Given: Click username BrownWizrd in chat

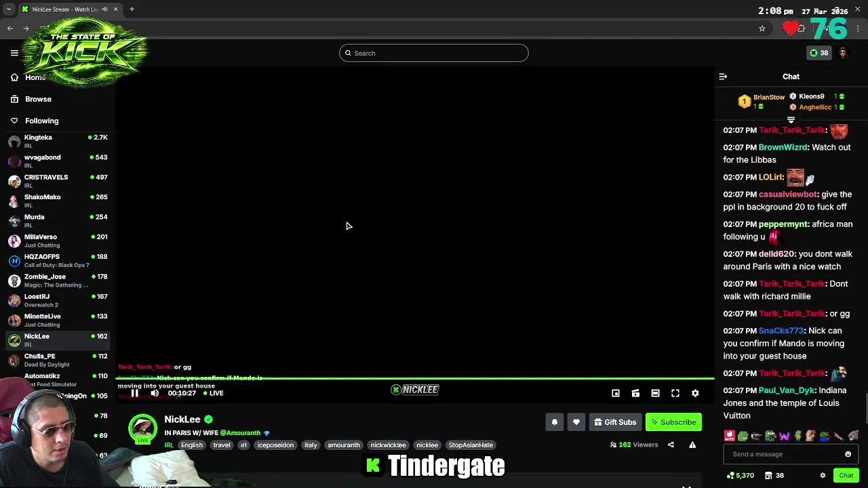Looking at the screenshot, I should (x=783, y=147).
